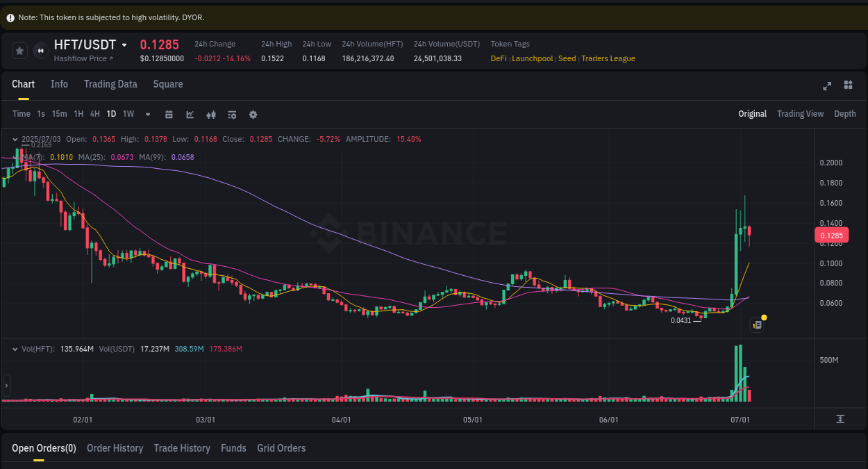Open the chart display options icon

232,114
